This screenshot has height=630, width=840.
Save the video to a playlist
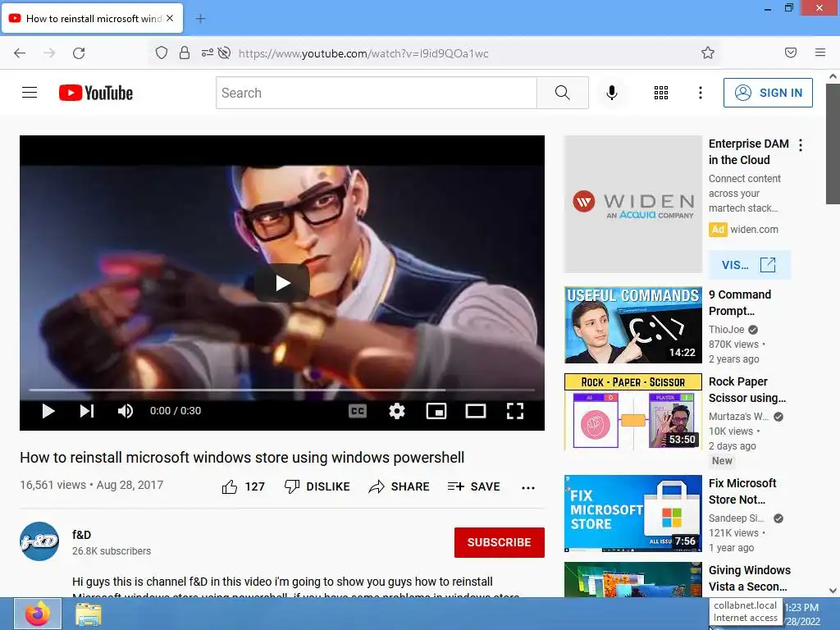(x=474, y=486)
